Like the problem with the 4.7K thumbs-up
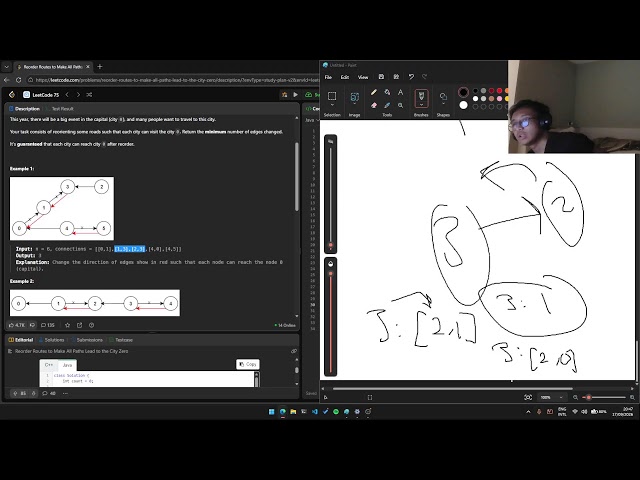The width and height of the screenshot is (640, 480). point(16,325)
